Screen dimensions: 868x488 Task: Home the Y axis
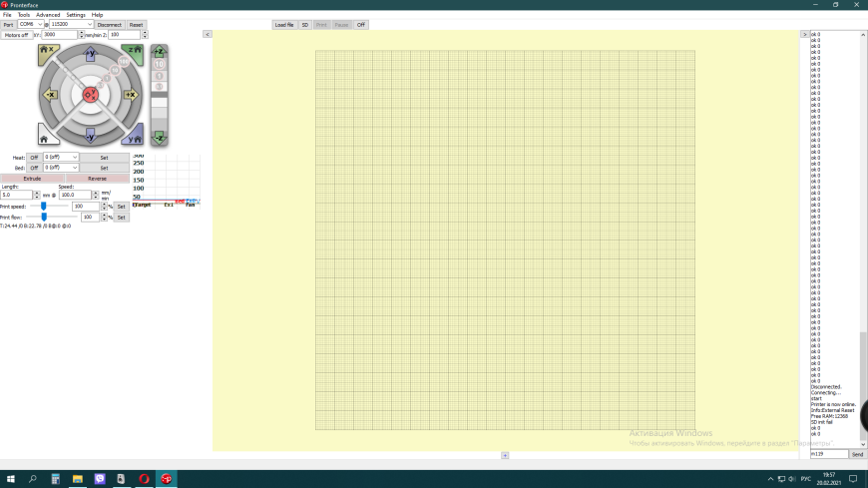pyautogui.click(x=133, y=135)
